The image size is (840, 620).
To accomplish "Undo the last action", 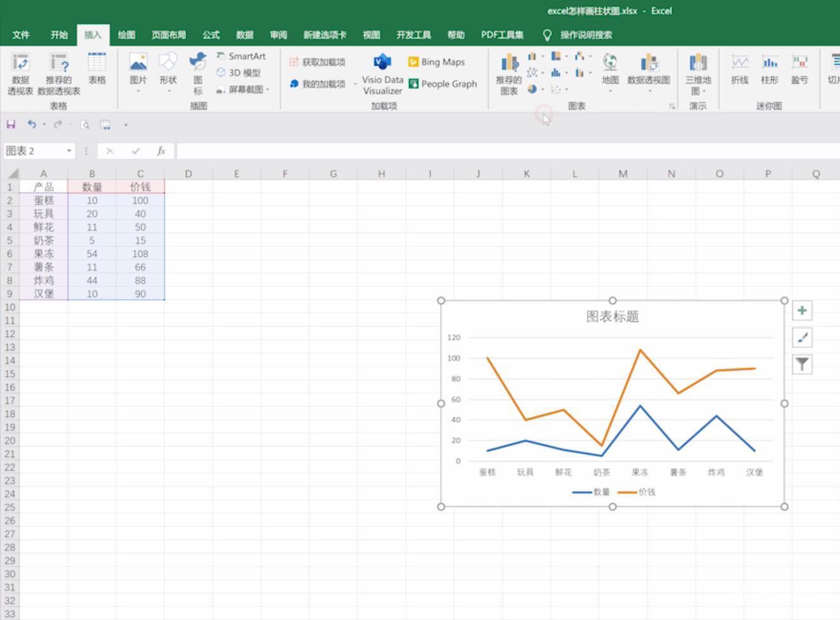I will pos(31,125).
